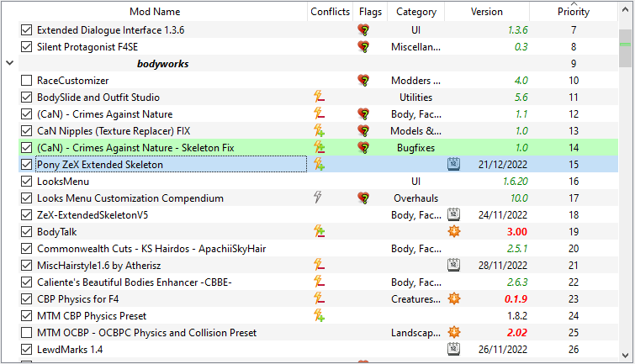This screenshot has width=635, height=364.
Task: Click the update-available icon for BodyTalk
Action: [x=454, y=231]
